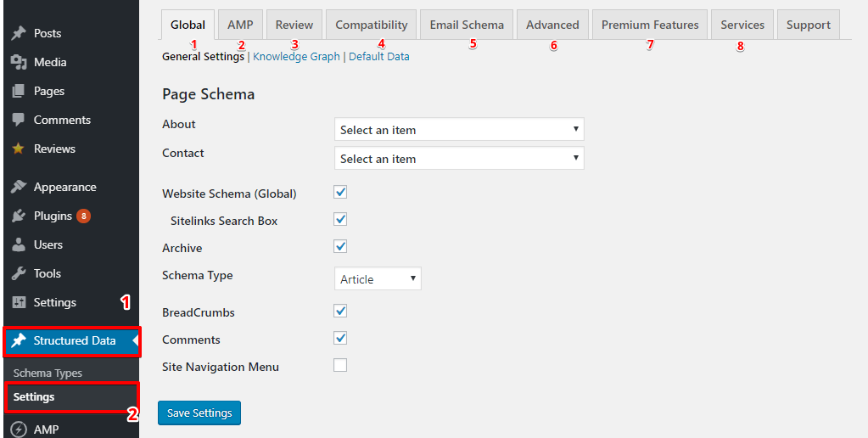The height and width of the screenshot is (438, 868).
Task: Click the Media icon in sidebar
Action: click(x=19, y=62)
